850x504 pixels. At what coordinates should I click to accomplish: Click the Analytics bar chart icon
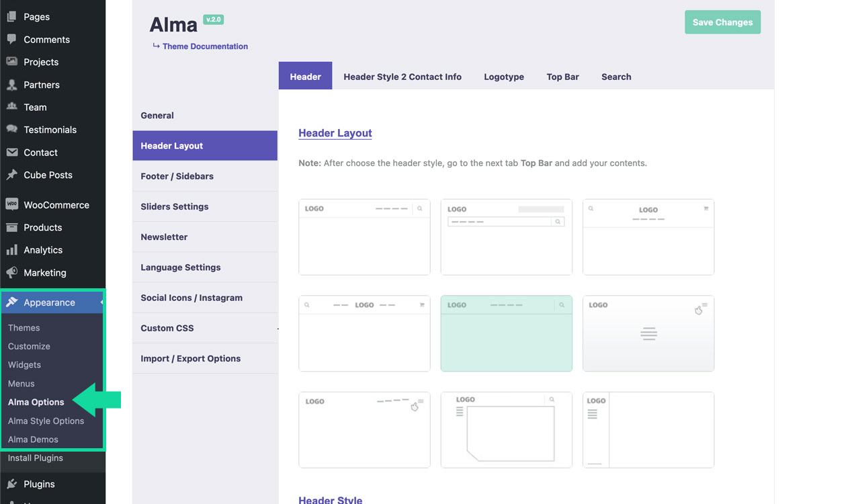11,250
